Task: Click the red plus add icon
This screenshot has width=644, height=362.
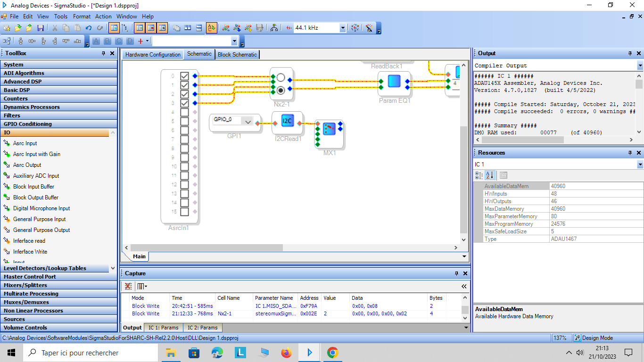Action: [140, 41]
